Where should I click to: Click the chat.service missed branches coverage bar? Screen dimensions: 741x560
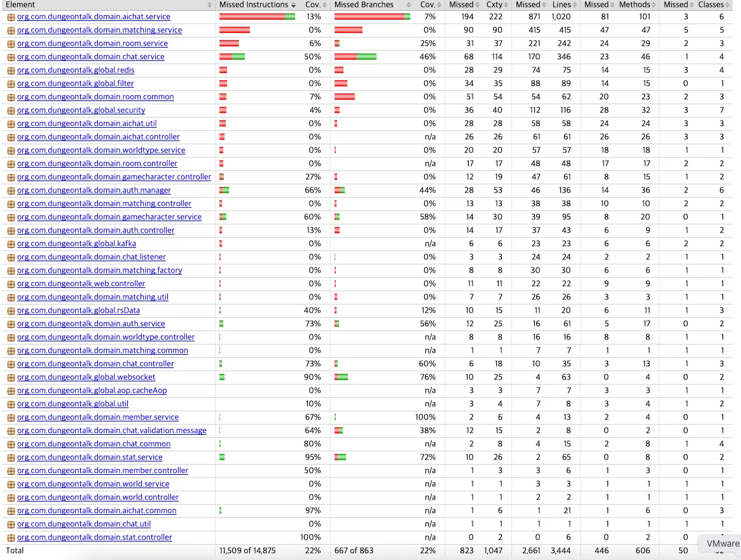pos(356,57)
